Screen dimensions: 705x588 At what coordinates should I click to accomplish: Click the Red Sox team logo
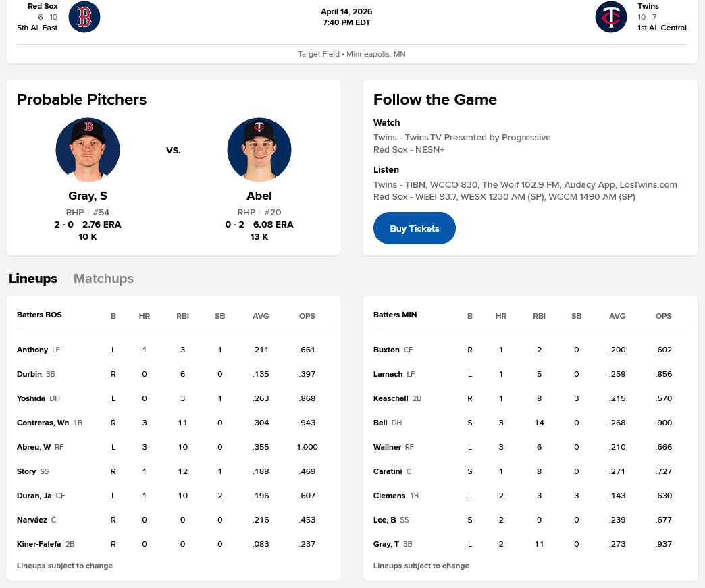pyautogui.click(x=84, y=17)
